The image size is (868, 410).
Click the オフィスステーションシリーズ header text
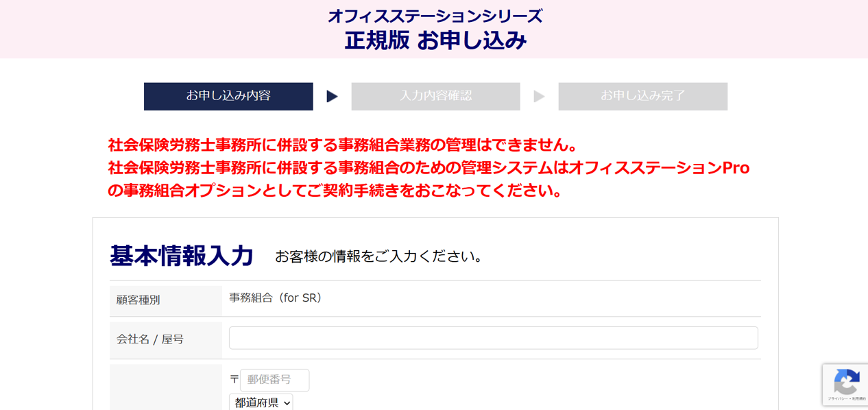click(435, 16)
